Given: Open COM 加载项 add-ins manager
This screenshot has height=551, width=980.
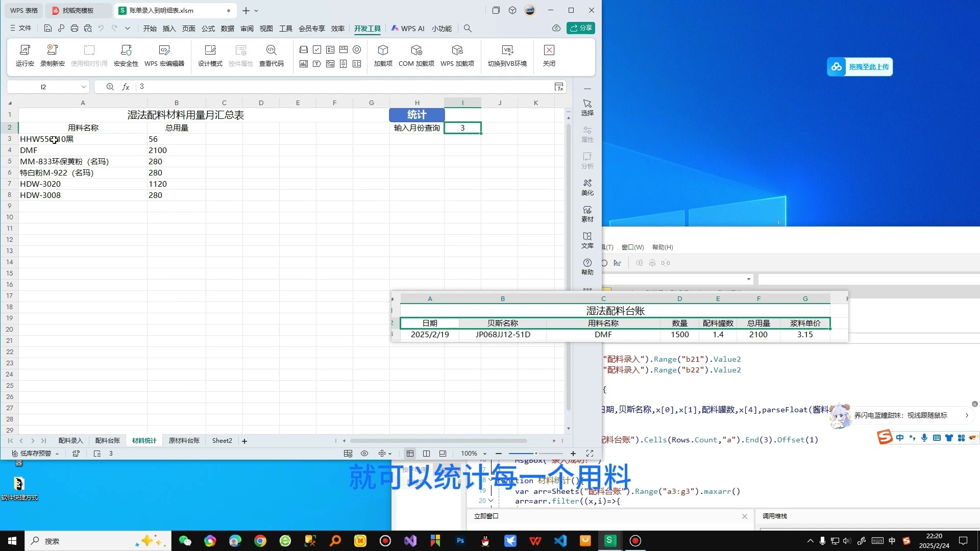Looking at the screenshot, I should click(x=416, y=56).
